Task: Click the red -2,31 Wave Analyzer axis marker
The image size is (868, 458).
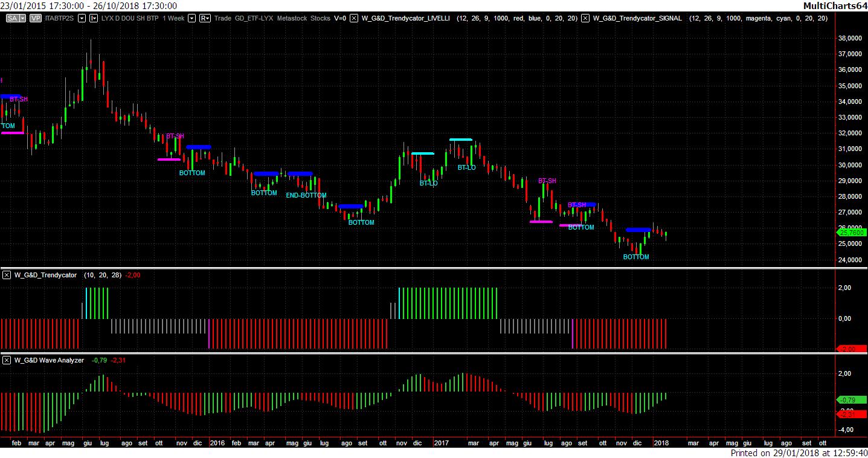Action: (x=852, y=414)
